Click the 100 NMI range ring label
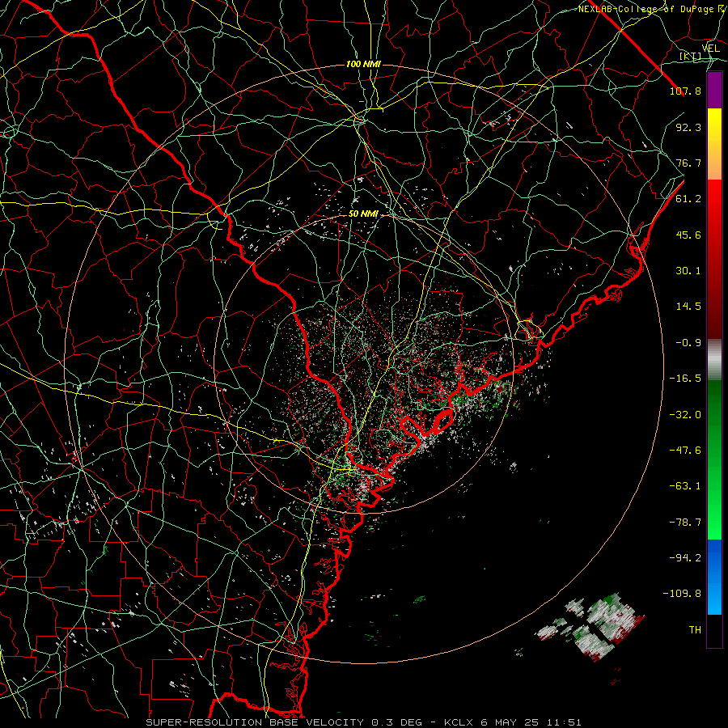Image resolution: width=728 pixels, height=728 pixels. (x=363, y=64)
